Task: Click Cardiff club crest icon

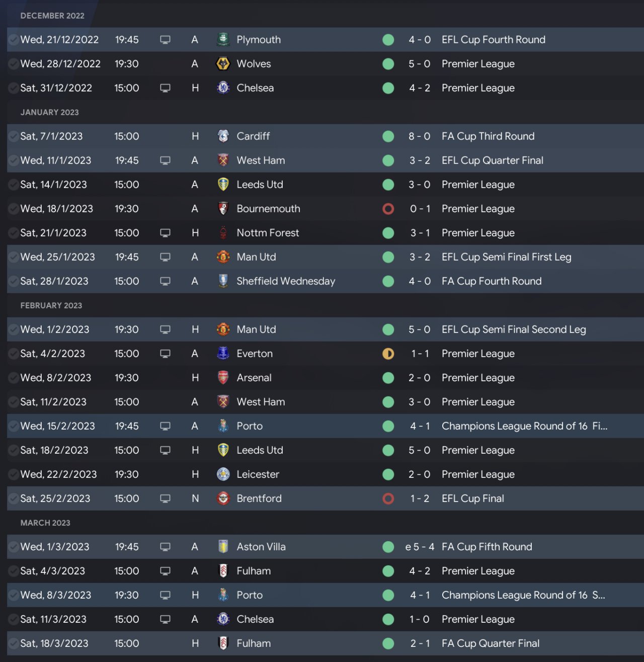Action: (223, 136)
